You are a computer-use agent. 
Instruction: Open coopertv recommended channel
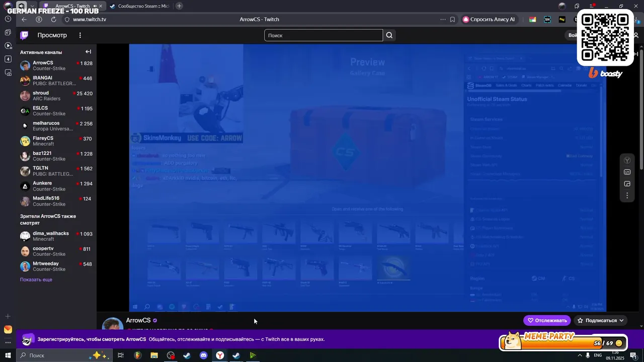[x=56, y=251]
